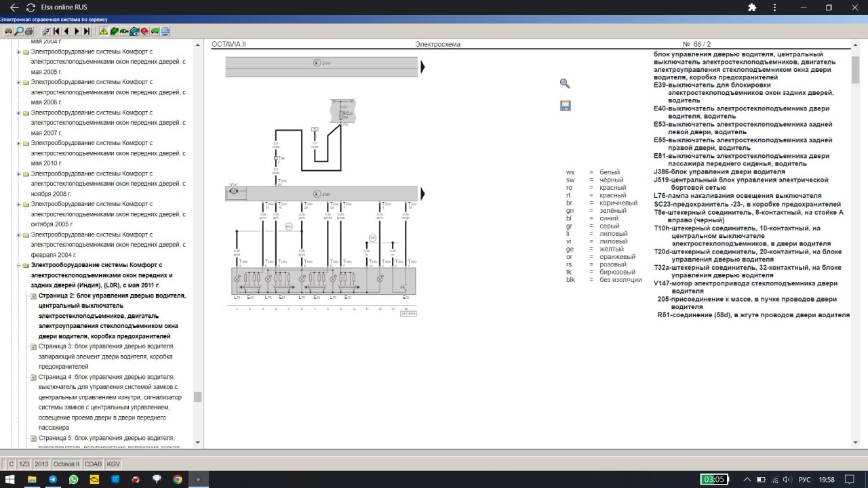Click the right document scrollbar thumb

click(856, 69)
